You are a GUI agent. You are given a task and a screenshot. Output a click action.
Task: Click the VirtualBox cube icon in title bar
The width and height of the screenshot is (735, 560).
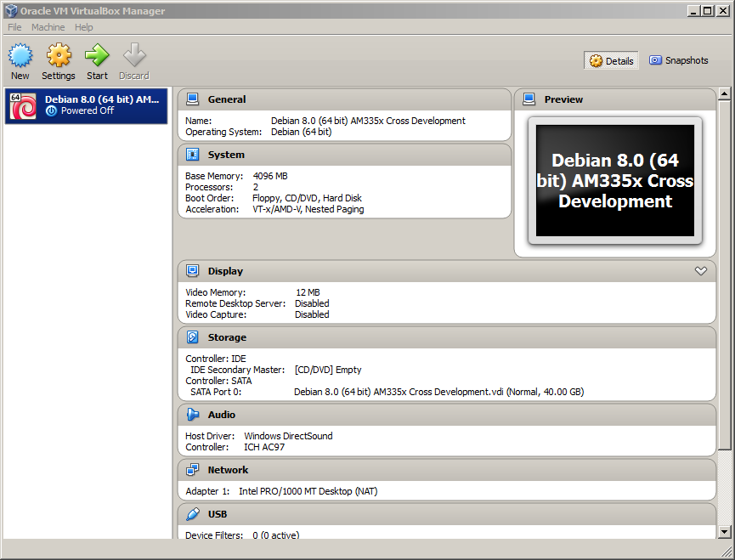tap(11, 11)
